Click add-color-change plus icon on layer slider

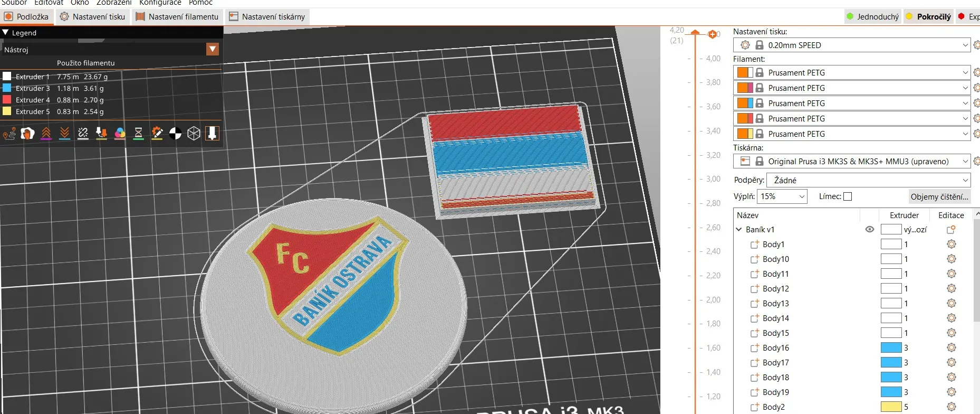tap(713, 34)
